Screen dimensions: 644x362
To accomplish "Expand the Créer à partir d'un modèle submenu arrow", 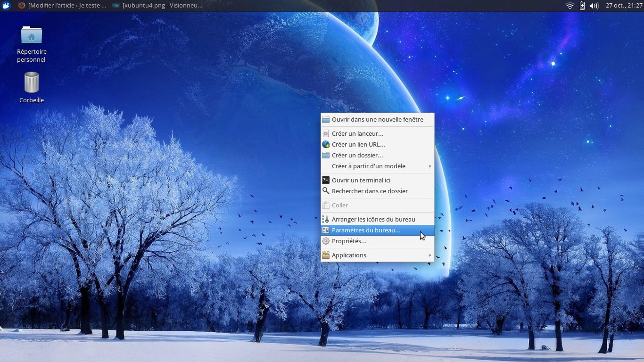I will (430, 166).
